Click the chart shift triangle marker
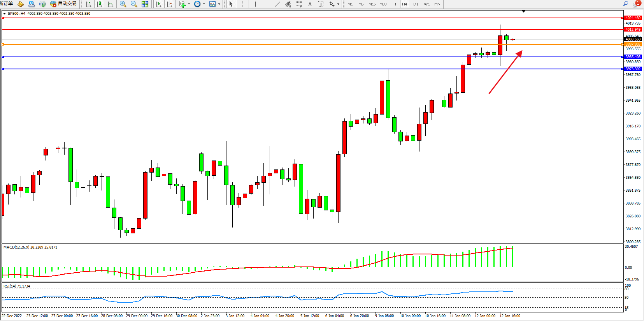This screenshot has height=321, width=644. 523,11
